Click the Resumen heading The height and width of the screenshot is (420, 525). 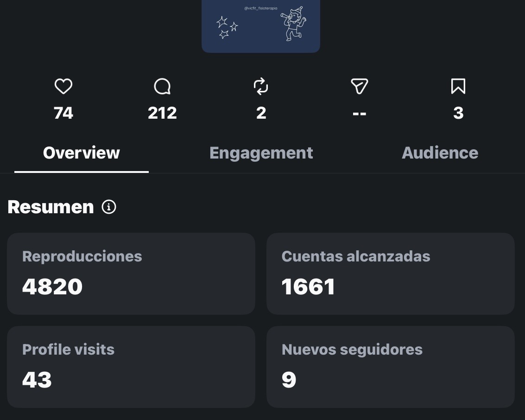click(51, 207)
